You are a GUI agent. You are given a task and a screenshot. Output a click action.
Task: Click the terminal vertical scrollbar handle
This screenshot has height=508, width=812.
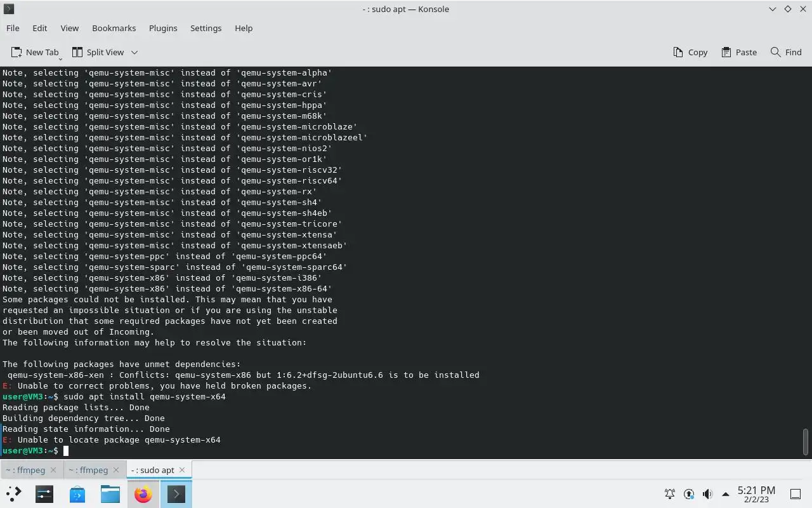[806, 442]
